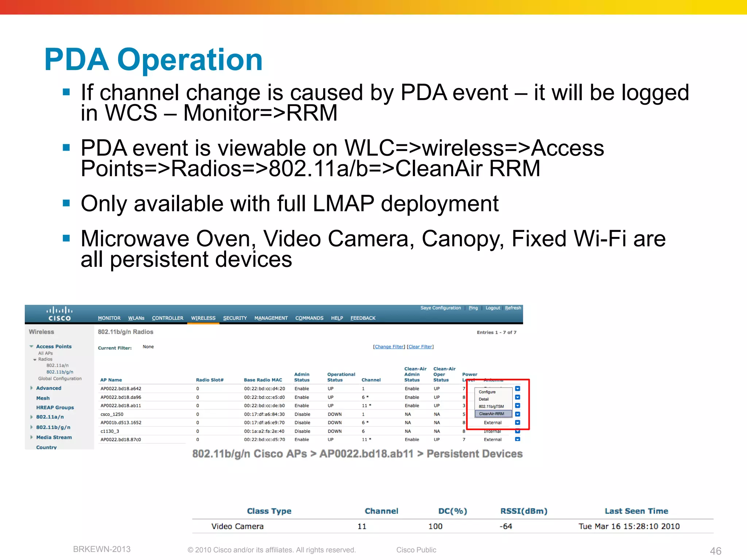
Task: Click the Cisco logo
Action: (x=59, y=314)
